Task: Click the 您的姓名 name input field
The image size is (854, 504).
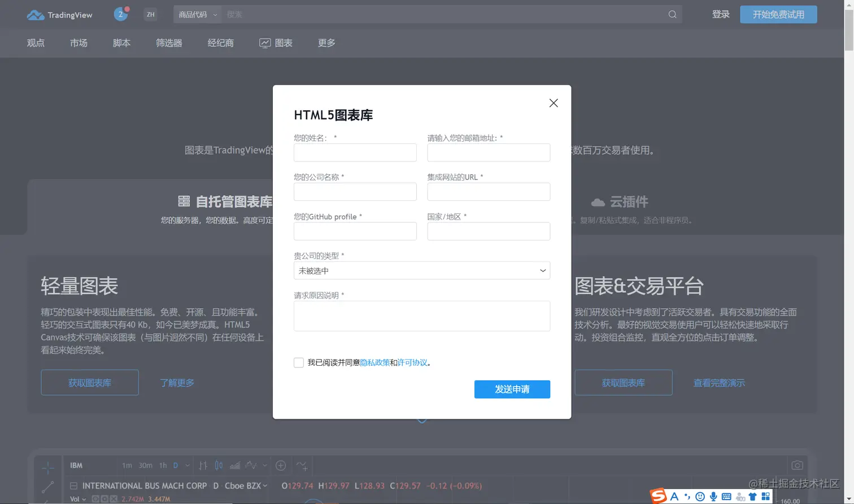Action: (x=355, y=152)
